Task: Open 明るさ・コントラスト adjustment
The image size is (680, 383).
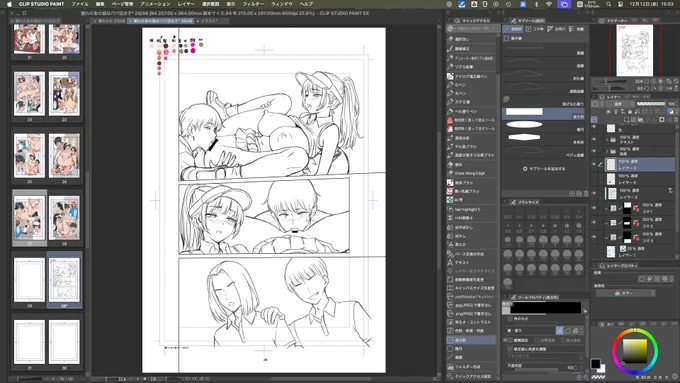Action: coord(472,322)
